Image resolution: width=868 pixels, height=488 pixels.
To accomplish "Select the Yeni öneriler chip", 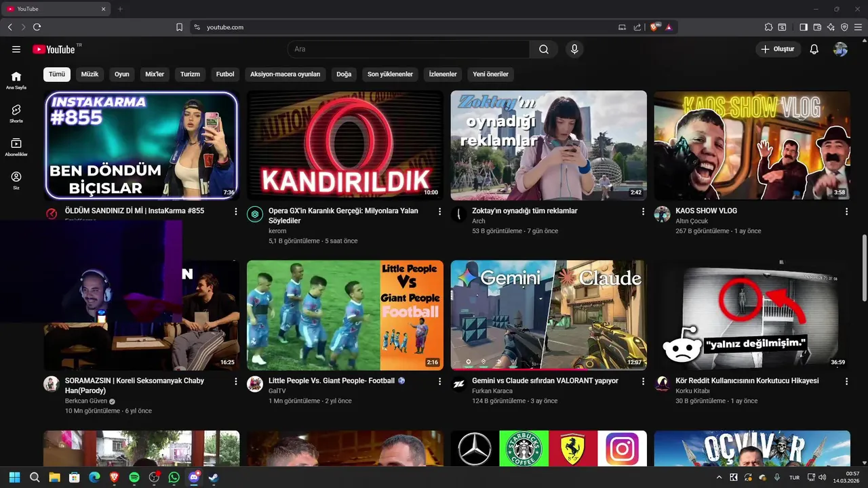I will tap(490, 74).
